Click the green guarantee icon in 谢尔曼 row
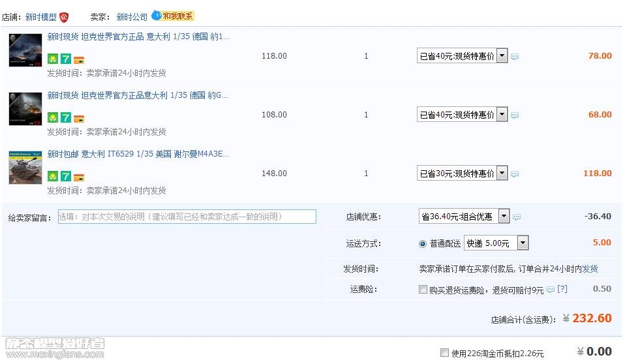 53,176
